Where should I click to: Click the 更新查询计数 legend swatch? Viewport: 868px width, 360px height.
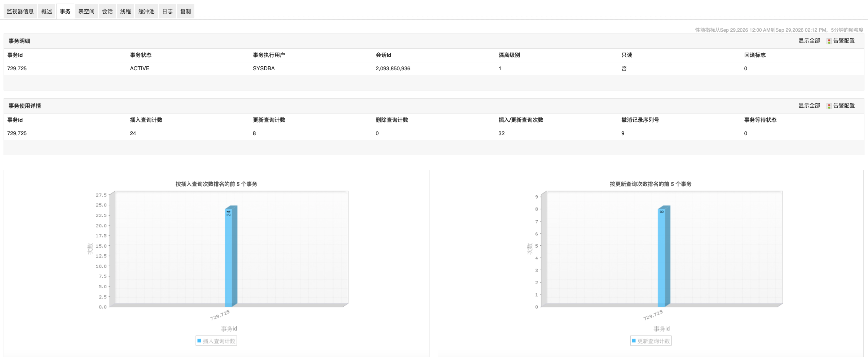(x=634, y=341)
